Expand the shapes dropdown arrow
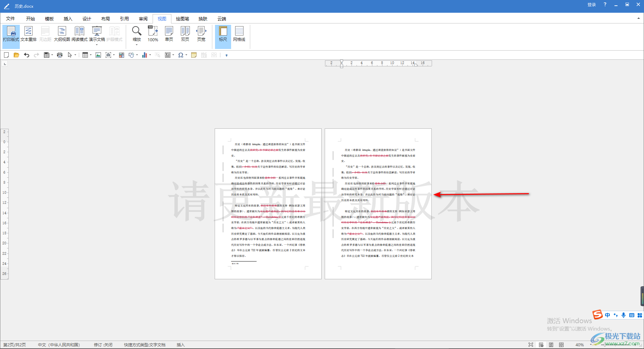Viewport: 644px width, 349px height. click(x=137, y=55)
